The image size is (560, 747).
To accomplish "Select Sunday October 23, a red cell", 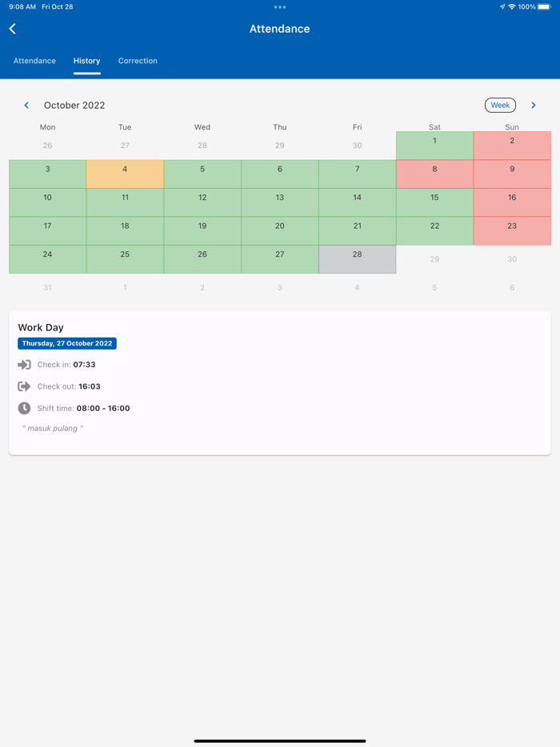I will [x=512, y=230].
